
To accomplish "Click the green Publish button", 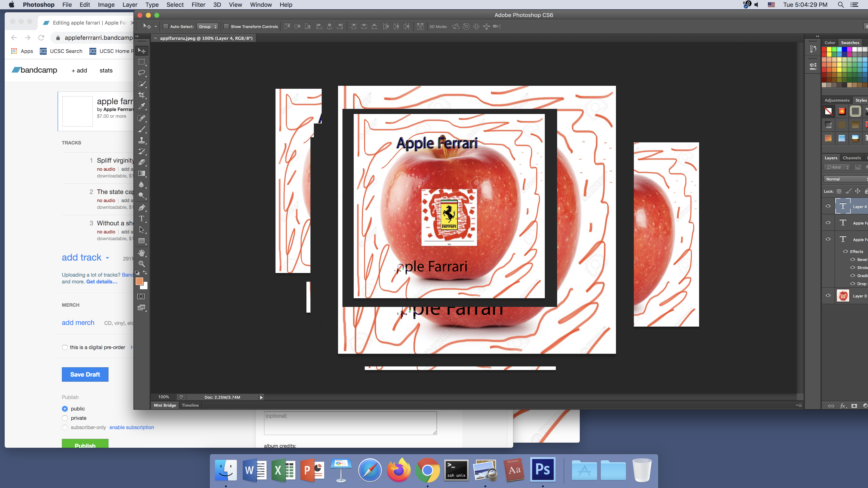I will pos(85,443).
